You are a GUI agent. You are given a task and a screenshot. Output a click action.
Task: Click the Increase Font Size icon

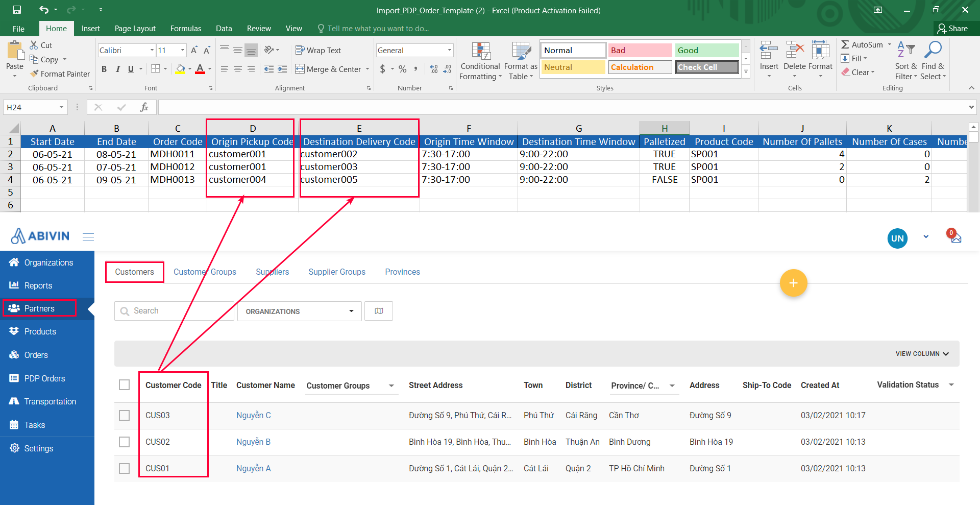pos(194,50)
